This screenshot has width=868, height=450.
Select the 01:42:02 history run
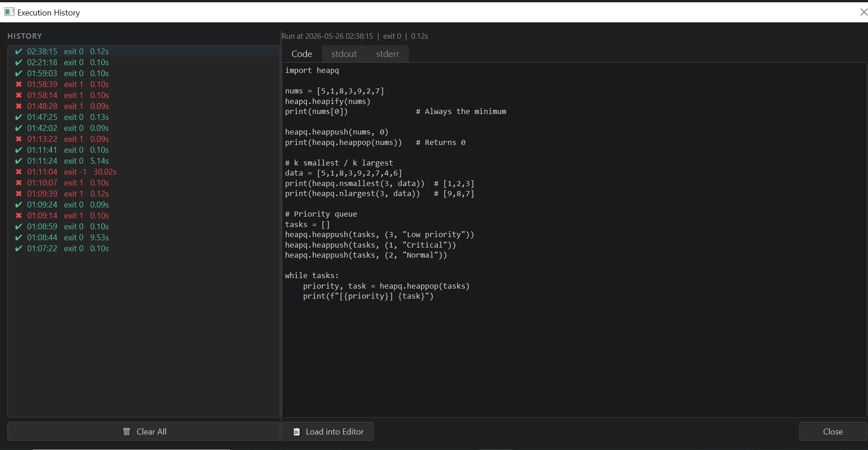coord(144,128)
